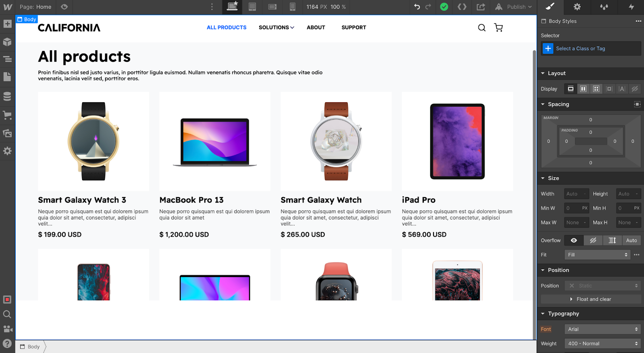Open the Publish dropdown
This screenshot has width=644, height=353.
[514, 7]
